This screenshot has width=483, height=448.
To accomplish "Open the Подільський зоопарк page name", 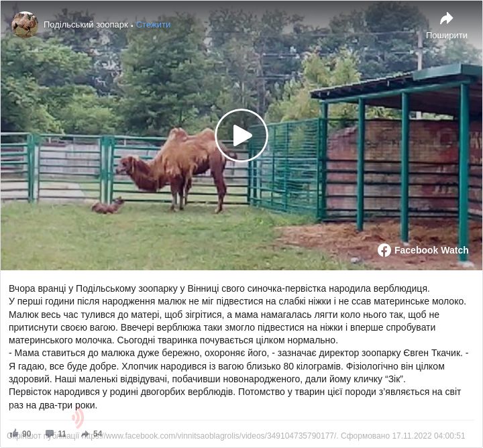I will [86, 25].
